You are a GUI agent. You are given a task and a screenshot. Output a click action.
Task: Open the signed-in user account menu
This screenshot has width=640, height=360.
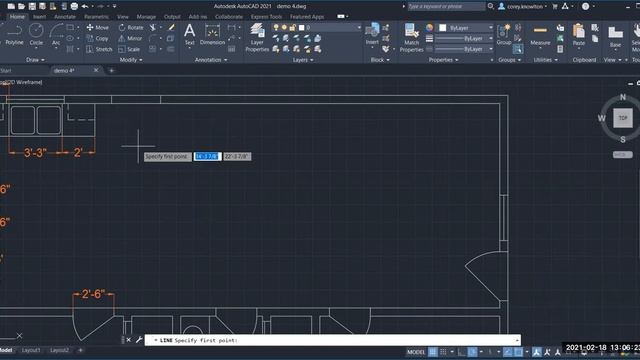click(523, 6)
